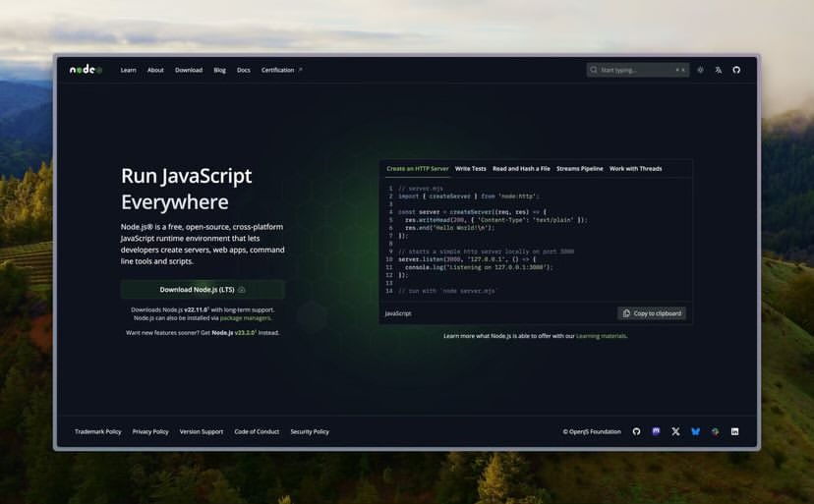Open the Docs nav link
This screenshot has height=504, width=814.
[x=244, y=70]
